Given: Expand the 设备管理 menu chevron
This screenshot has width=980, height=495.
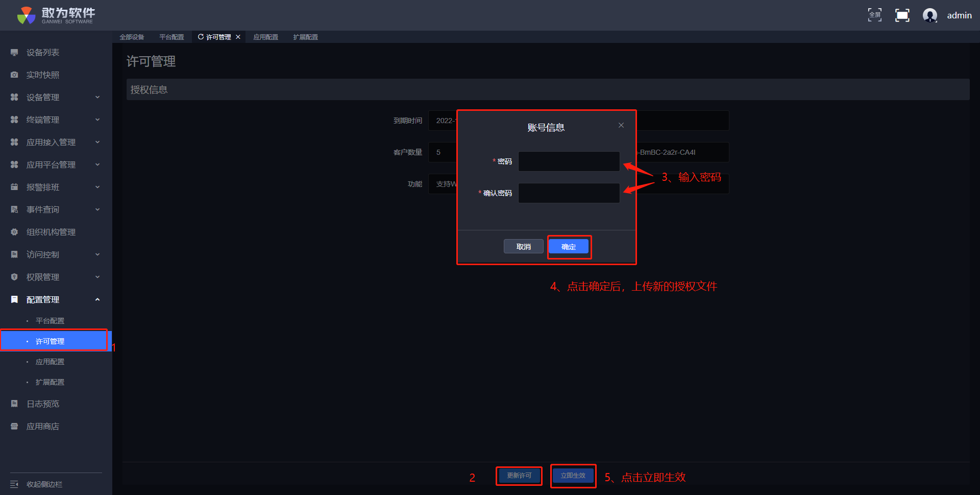Looking at the screenshot, I should [x=97, y=98].
